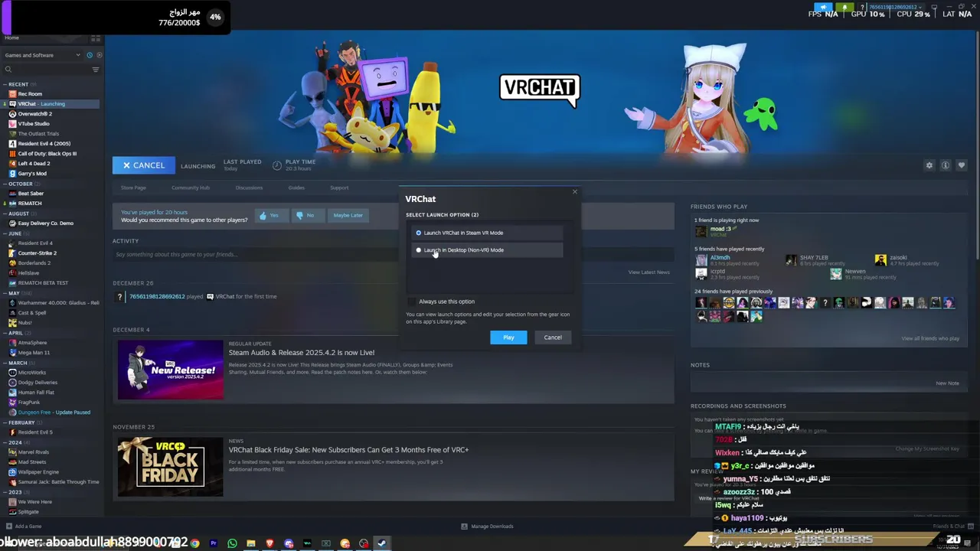Open the Store Page tab
The width and height of the screenshot is (980, 551).
click(x=133, y=187)
